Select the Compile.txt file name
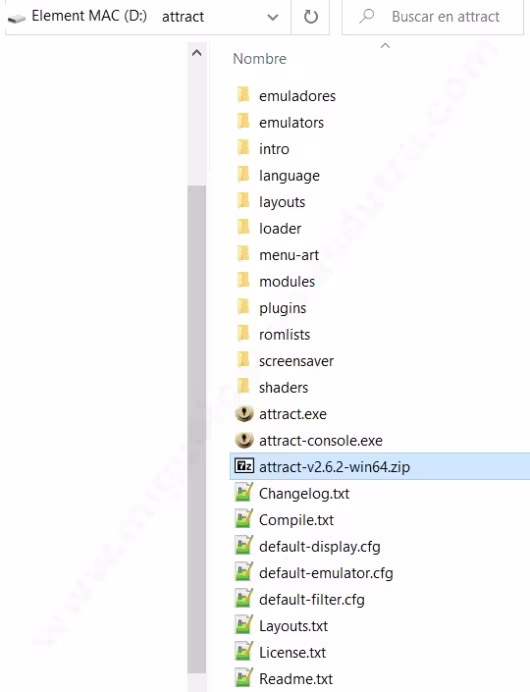Screen dimensions: 530x692 point(296,520)
